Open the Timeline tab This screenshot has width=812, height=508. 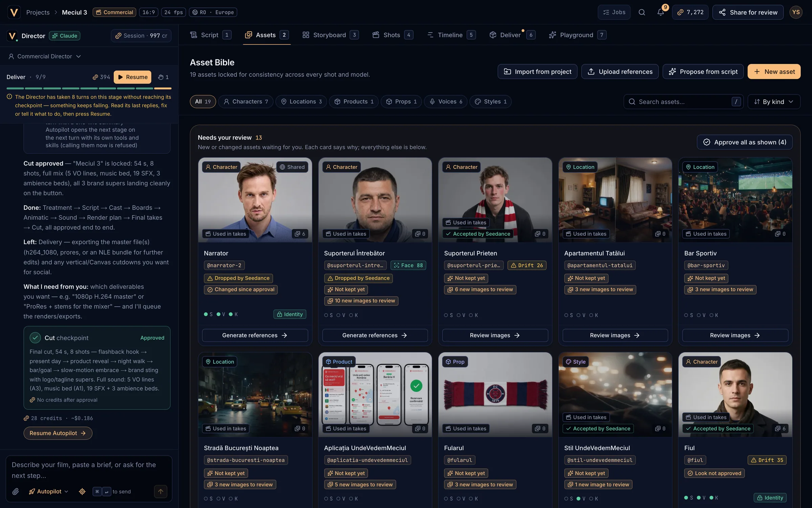point(451,35)
